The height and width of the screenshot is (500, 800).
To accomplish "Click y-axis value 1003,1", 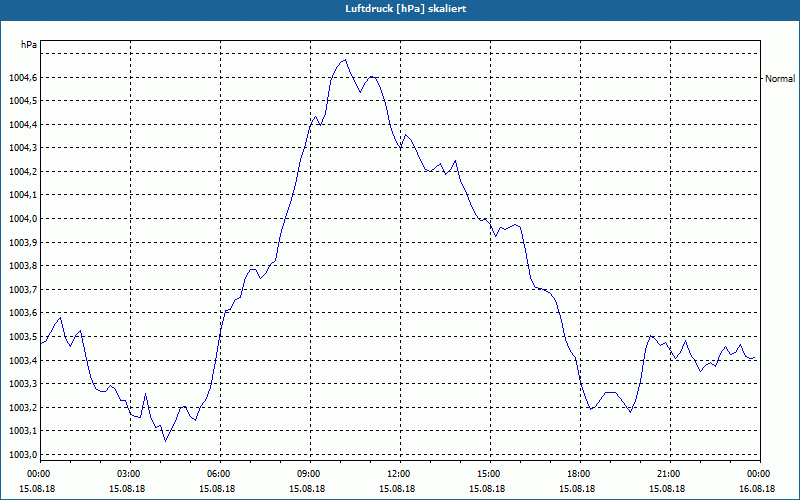I will tap(23, 431).
